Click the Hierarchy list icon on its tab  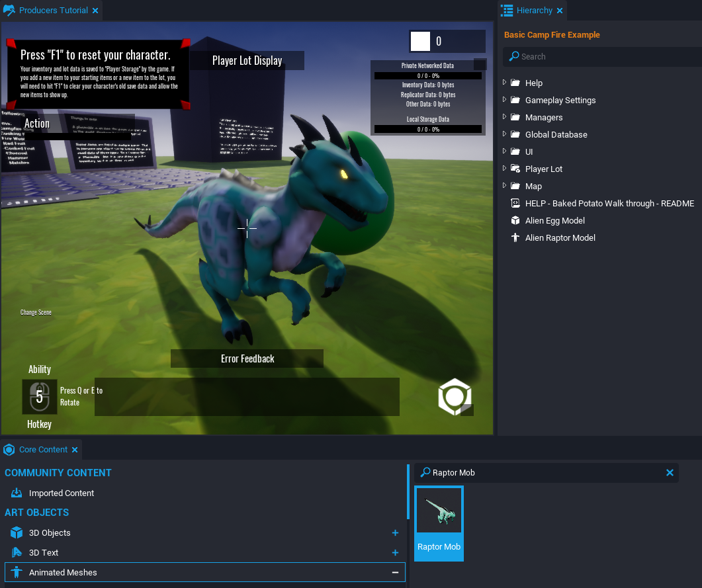click(x=507, y=11)
